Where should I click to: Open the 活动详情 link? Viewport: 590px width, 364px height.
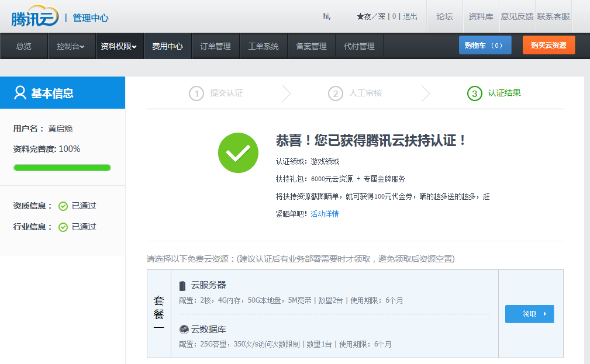(x=325, y=214)
